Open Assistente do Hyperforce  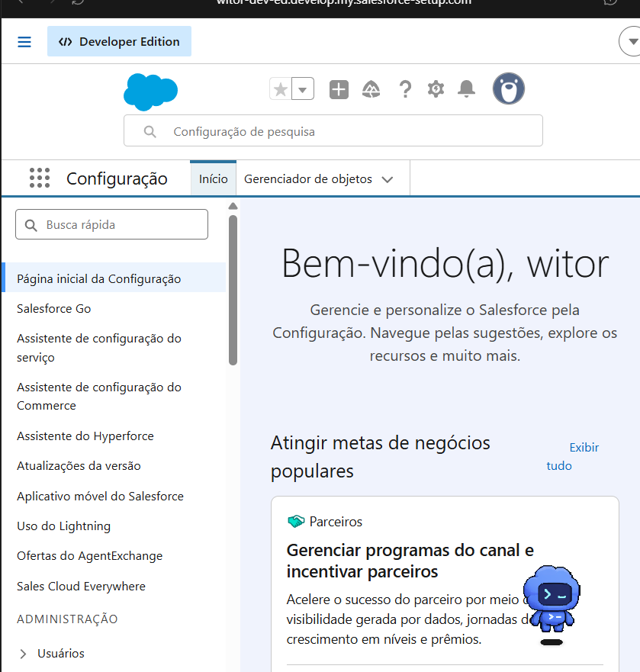point(85,436)
